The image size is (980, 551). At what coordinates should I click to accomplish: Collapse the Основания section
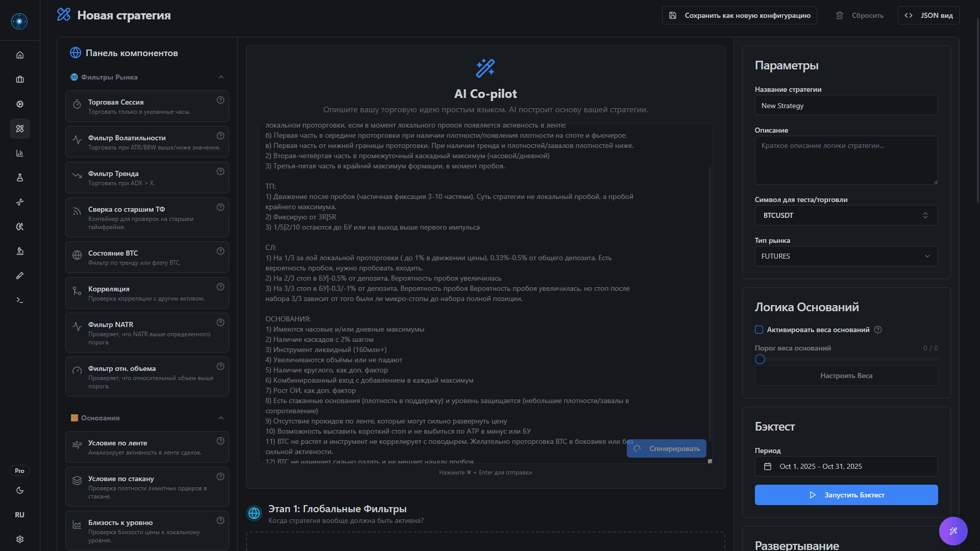pyautogui.click(x=221, y=418)
